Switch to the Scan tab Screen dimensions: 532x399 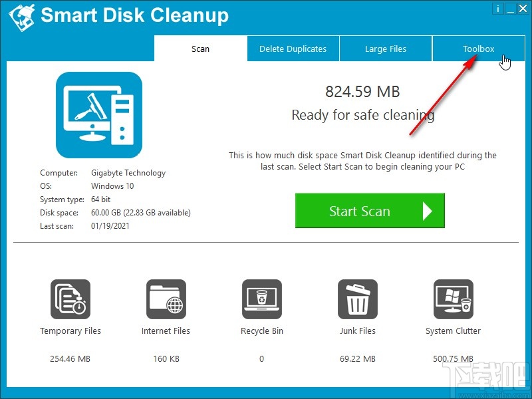point(201,49)
